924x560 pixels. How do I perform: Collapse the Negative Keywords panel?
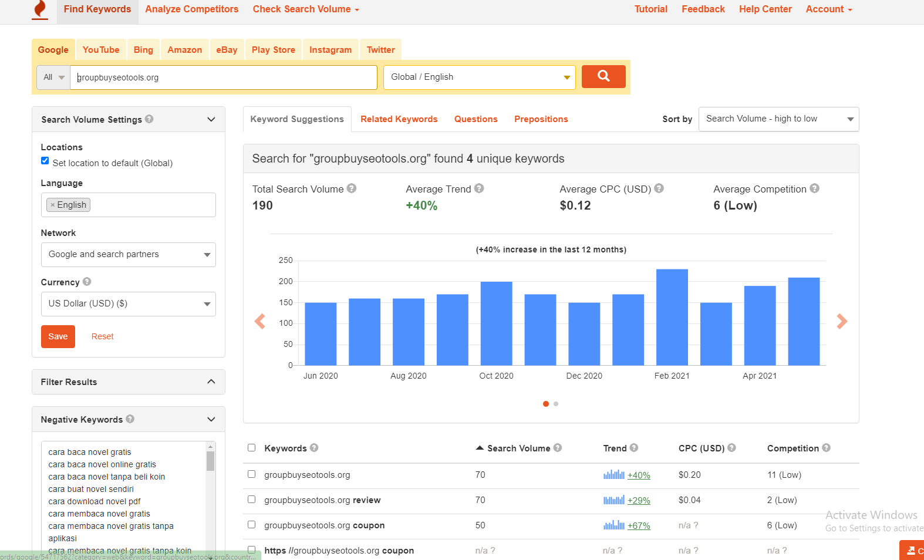pos(211,419)
